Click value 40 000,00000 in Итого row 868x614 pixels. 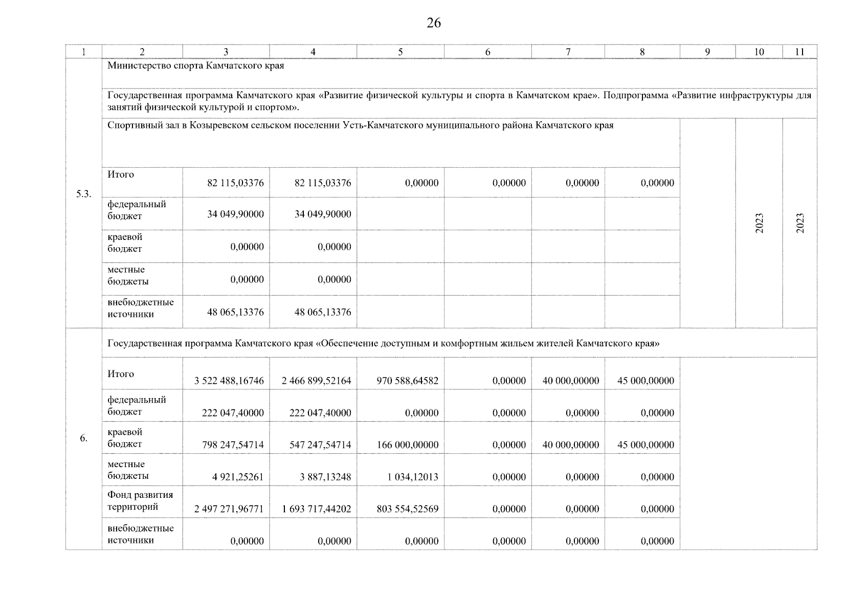571,381
